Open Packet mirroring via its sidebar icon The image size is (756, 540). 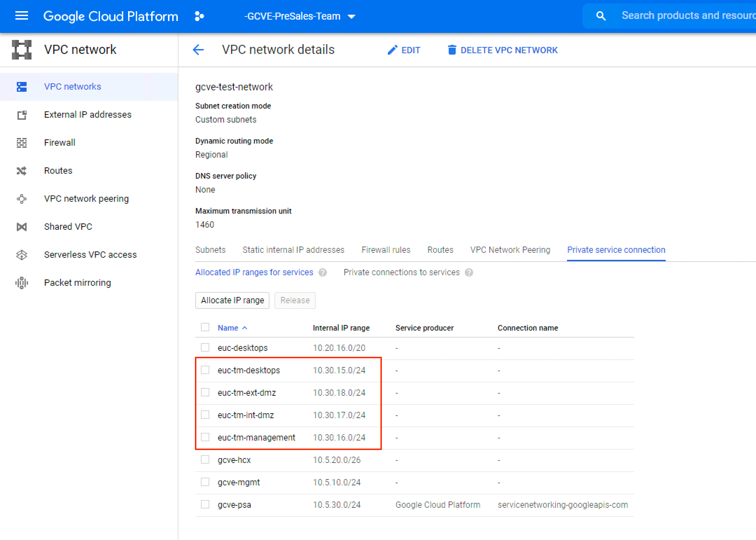click(x=21, y=283)
